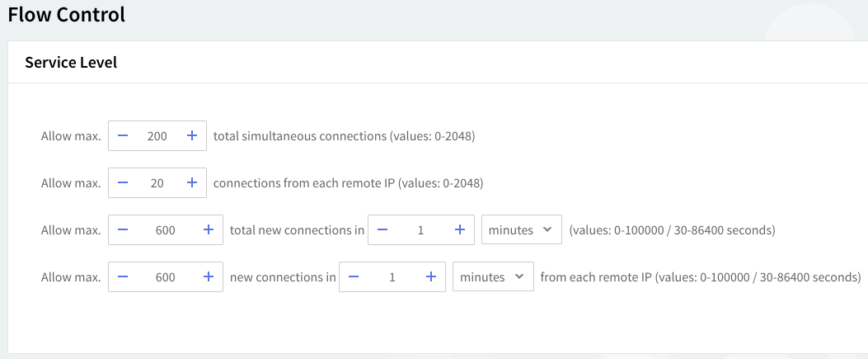Decrease the total simultaneous connections value
Image resolution: width=868 pixels, height=359 pixels.
click(123, 136)
